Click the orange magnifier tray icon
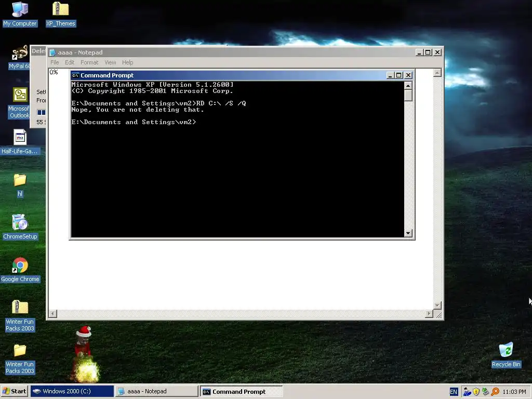 click(495, 392)
